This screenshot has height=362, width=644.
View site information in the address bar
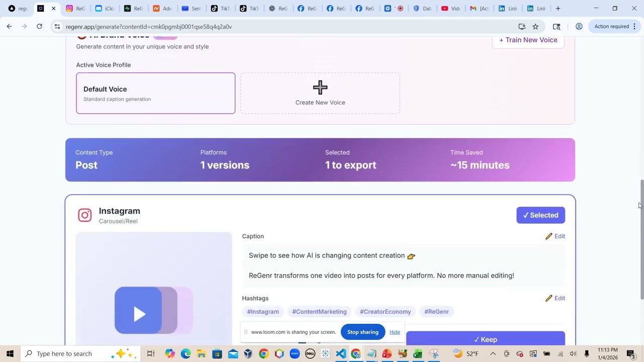coord(57,27)
